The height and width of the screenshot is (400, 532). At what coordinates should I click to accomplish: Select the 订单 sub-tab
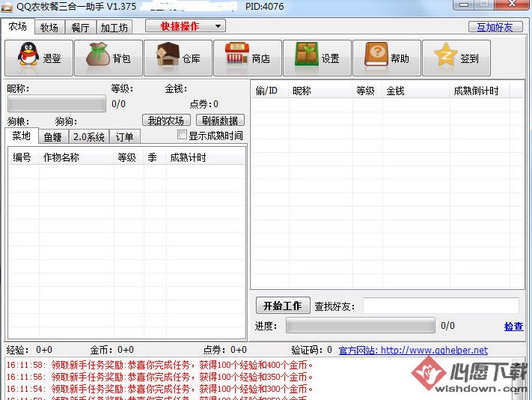[124, 137]
